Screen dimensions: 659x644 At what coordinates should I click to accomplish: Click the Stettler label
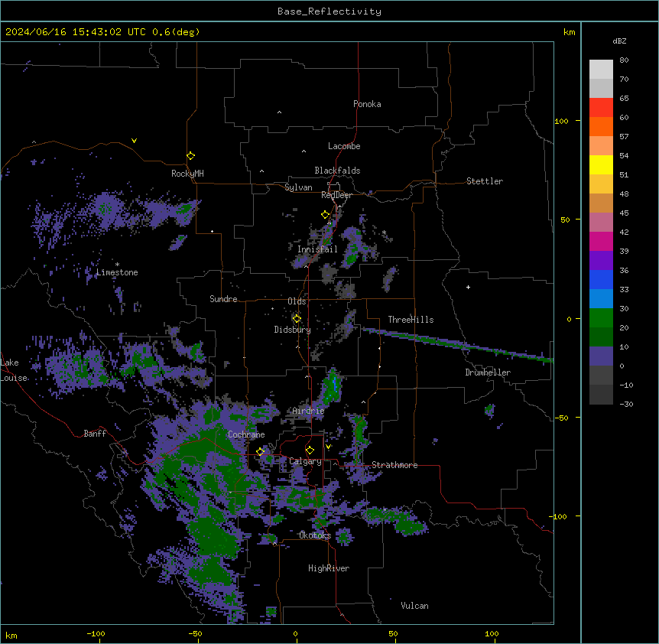pyautogui.click(x=485, y=181)
